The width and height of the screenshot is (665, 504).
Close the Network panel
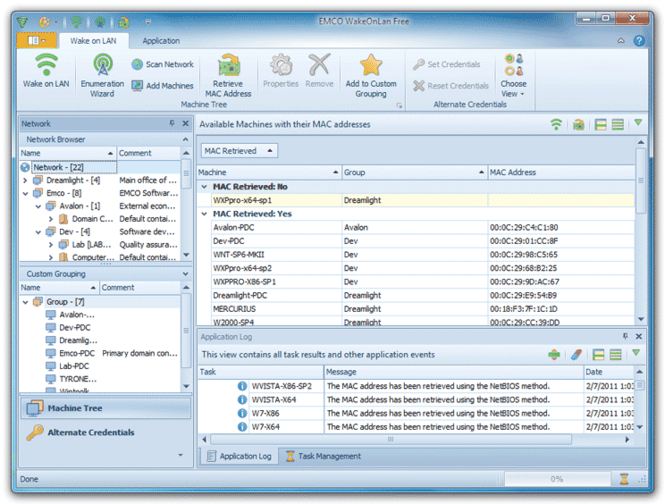tap(185, 123)
